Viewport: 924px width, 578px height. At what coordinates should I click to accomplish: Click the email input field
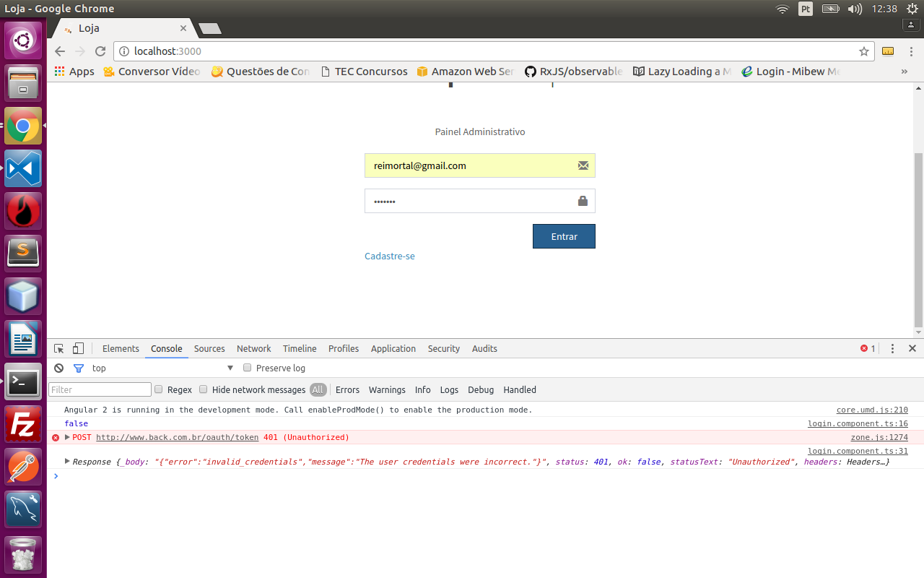click(480, 165)
